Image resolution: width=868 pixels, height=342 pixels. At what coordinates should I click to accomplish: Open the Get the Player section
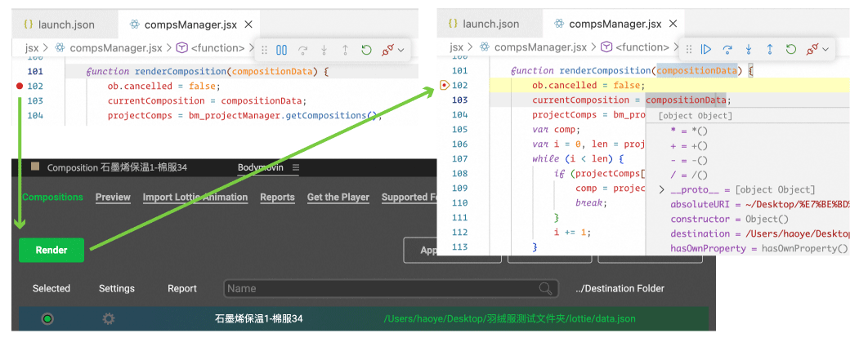coord(338,198)
